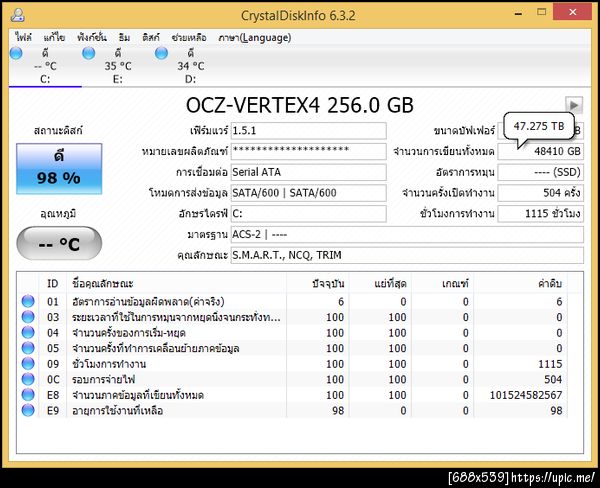Click status orb for attribute 03
The image size is (600, 488).
28,317
